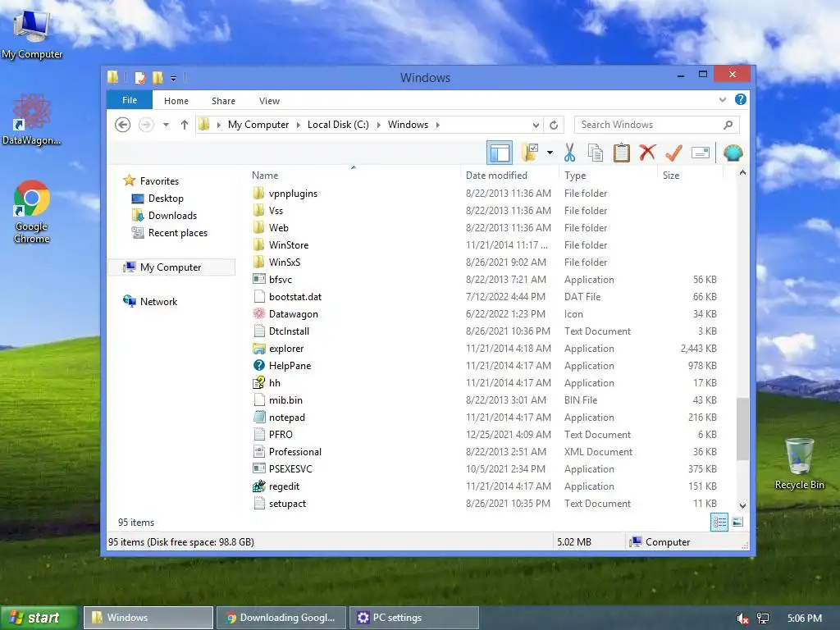Select the regedit application

(x=284, y=486)
